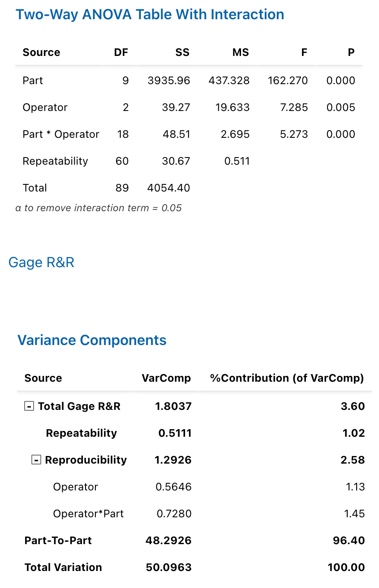Viewport: 379px width, 588px height.
Task: Click the F value 162.270
Action: (x=288, y=81)
